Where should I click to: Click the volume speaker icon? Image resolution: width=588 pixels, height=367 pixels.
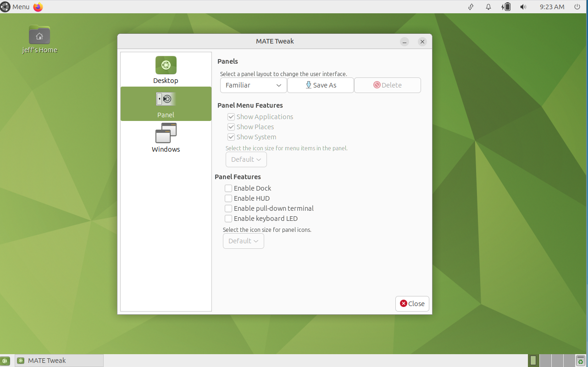coord(523,7)
